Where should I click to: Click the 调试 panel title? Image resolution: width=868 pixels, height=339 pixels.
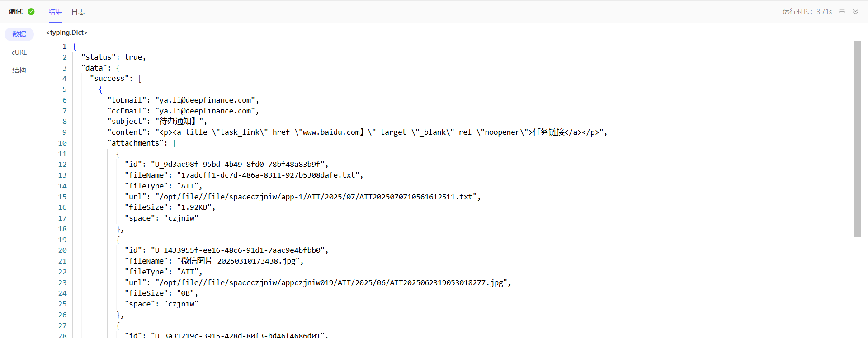tap(16, 12)
